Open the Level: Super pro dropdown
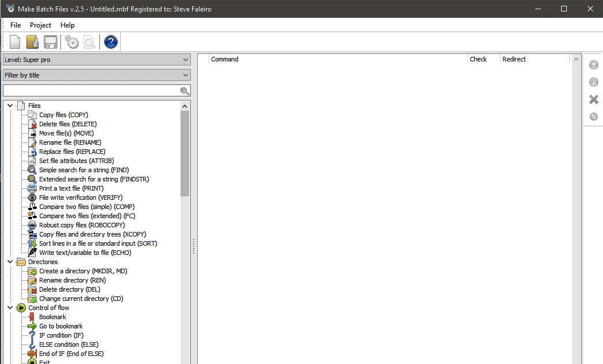The image size is (603, 364). 97,60
